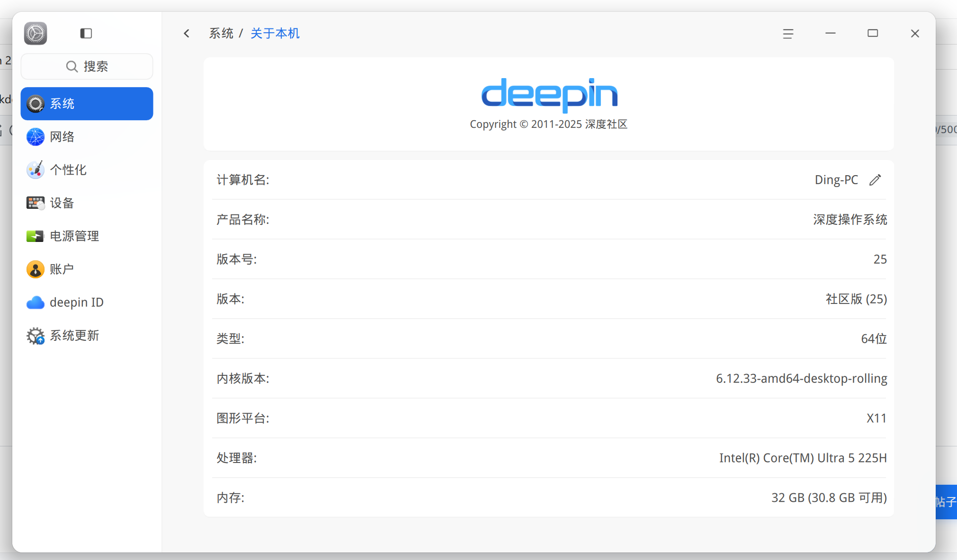Image resolution: width=957 pixels, height=560 pixels.
Task: Navigate to 系统 breadcrumb
Action: pyautogui.click(x=221, y=33)
